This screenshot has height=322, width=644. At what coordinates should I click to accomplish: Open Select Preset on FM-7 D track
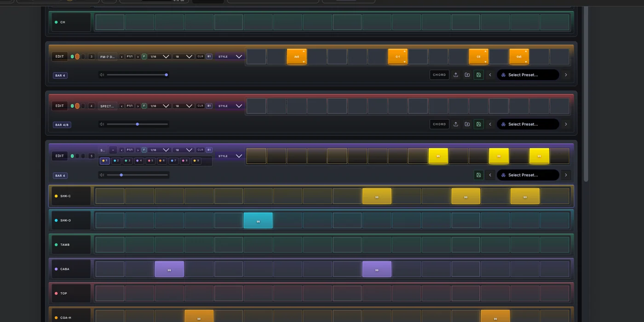(528, 75)
